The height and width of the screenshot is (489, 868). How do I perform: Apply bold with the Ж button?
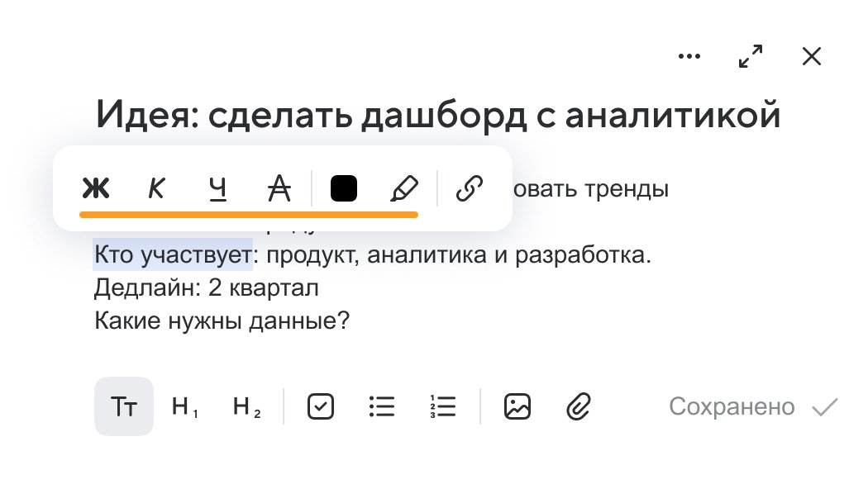(x=96, y=188)
